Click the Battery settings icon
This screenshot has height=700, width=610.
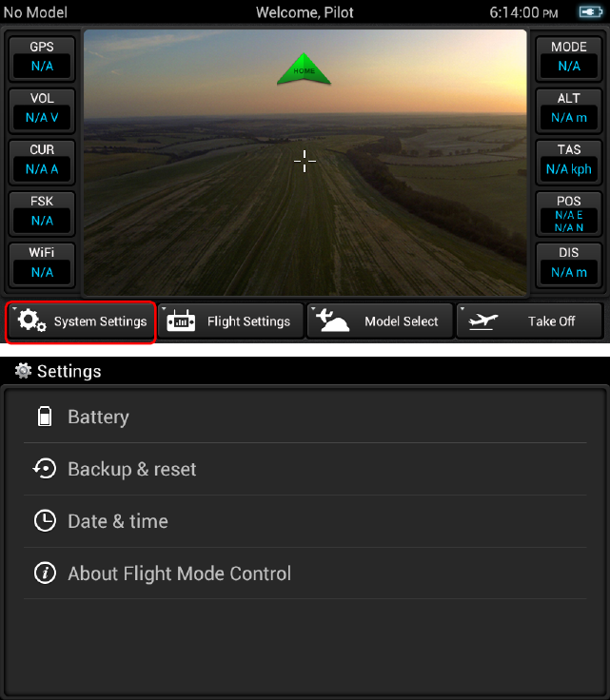point(45,417)
